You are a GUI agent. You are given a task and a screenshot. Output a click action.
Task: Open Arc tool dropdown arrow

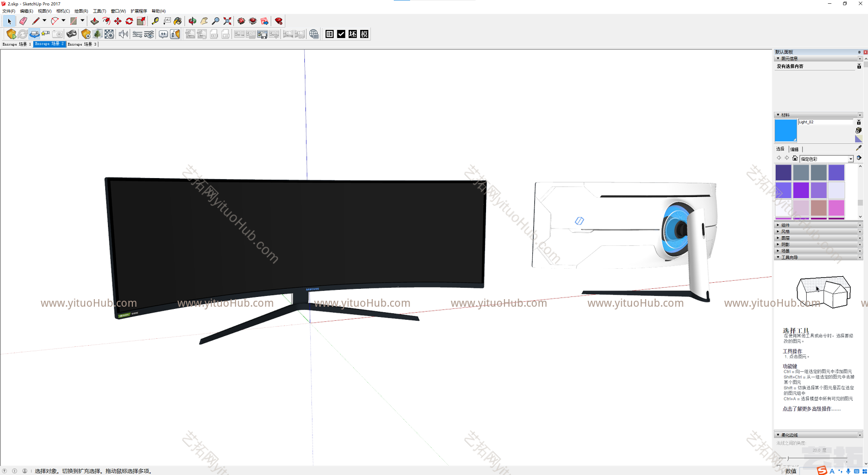pos(63,21)
